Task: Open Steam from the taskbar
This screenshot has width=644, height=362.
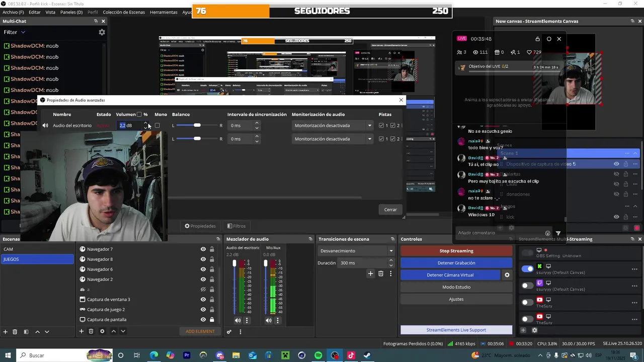Action: (367, 355)
